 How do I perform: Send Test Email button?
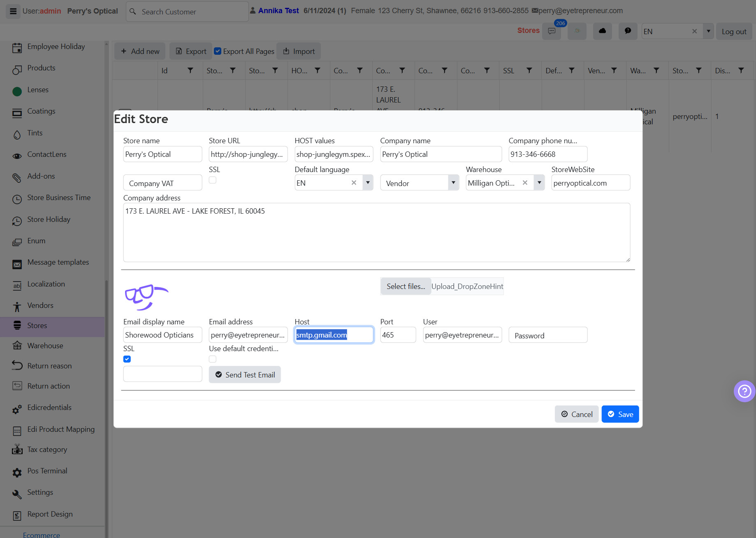245,375
